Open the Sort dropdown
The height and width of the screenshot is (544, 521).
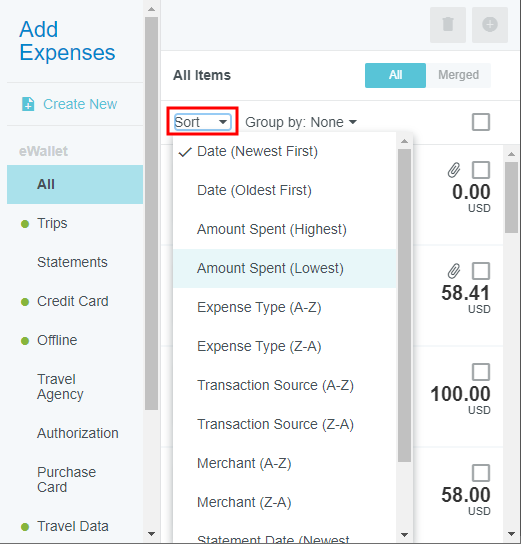(x=202, y=122)
